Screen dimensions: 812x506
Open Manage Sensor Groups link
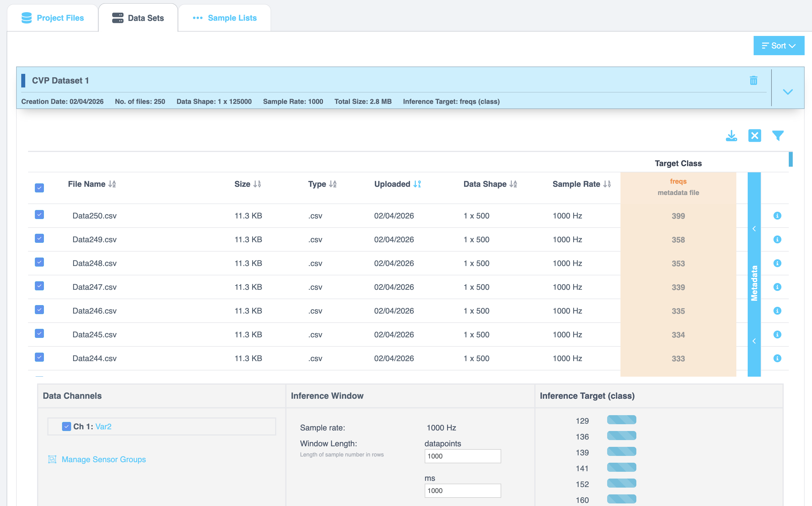pyautogui.click(x=103, y=459)
